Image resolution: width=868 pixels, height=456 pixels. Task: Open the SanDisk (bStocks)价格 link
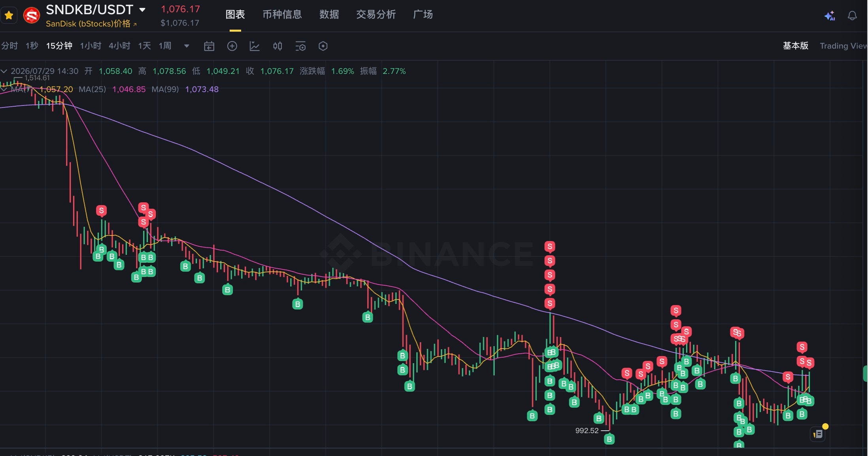coord(91,24)
